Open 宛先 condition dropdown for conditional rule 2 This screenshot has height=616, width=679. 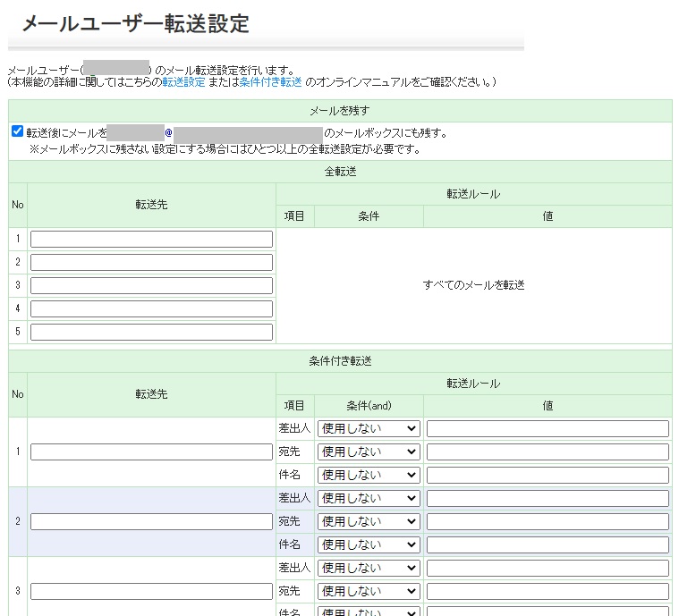pos(369,522)
